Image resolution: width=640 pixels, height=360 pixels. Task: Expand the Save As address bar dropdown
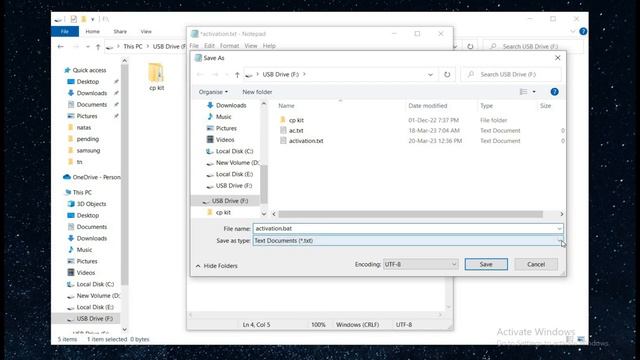(430, 74)
